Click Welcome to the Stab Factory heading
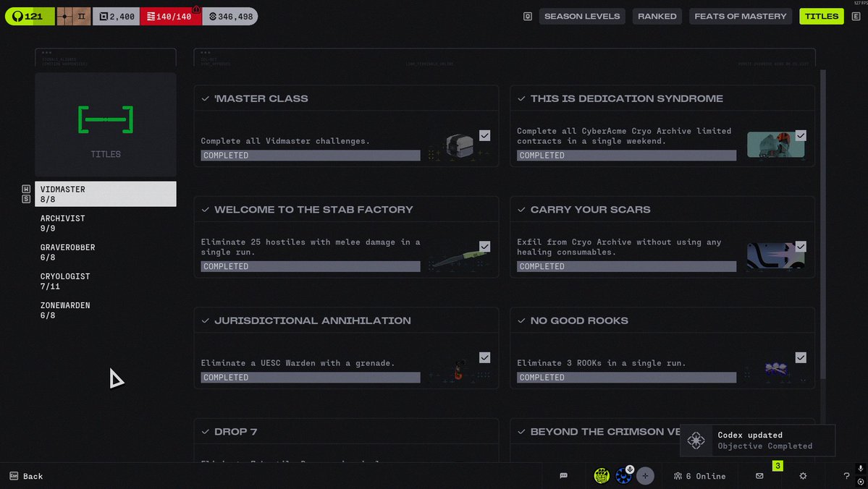Viewport: 868px width, 489px height. 314,210
